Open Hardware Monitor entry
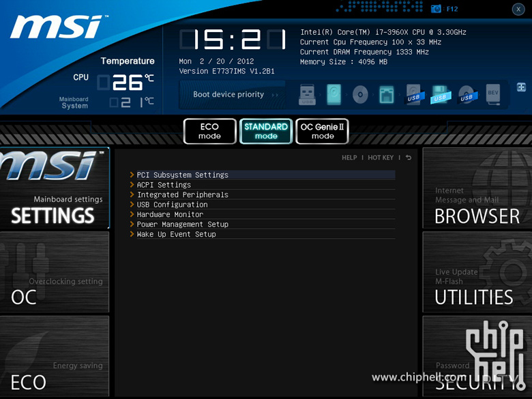Screen dimensions: 532x399 (266, 214)
